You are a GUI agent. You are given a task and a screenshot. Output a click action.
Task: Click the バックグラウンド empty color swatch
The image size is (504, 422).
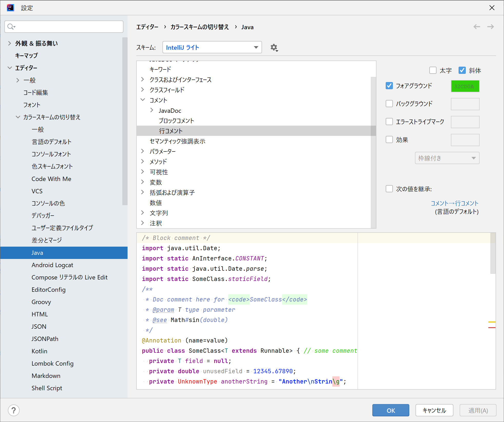coord(465,104)
